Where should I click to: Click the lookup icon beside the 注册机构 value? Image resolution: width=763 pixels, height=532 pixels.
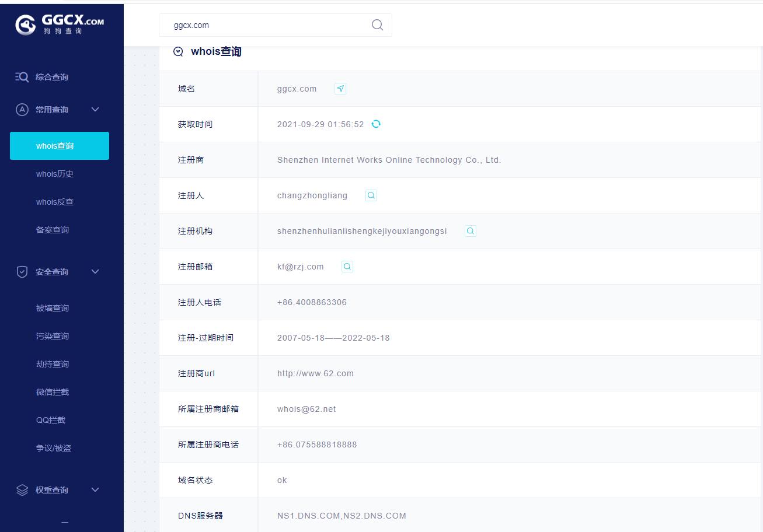click(470, 230)
